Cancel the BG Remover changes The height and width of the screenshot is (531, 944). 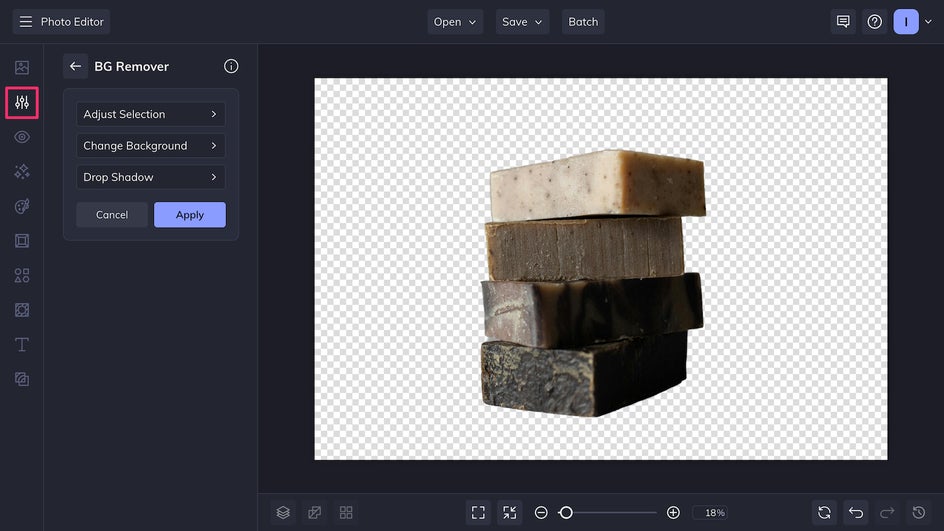pos(112,215)
